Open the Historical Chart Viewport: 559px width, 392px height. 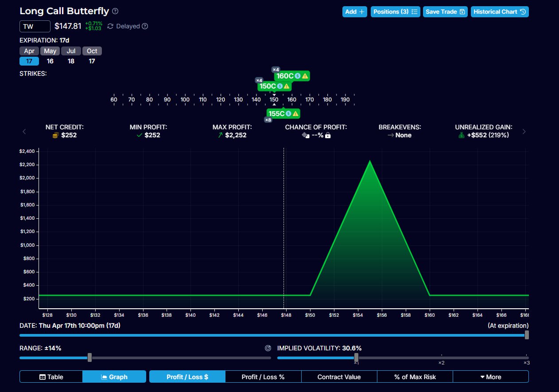[499, 12]
